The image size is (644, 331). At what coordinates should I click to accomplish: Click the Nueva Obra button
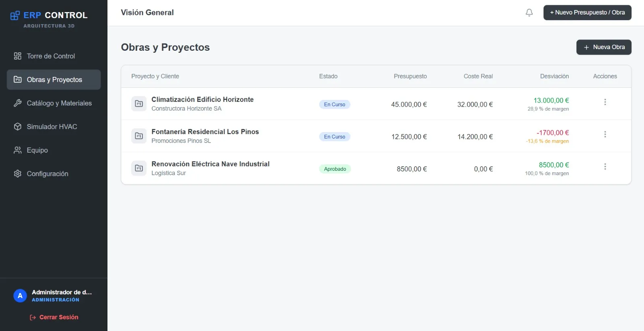point(604,47)
